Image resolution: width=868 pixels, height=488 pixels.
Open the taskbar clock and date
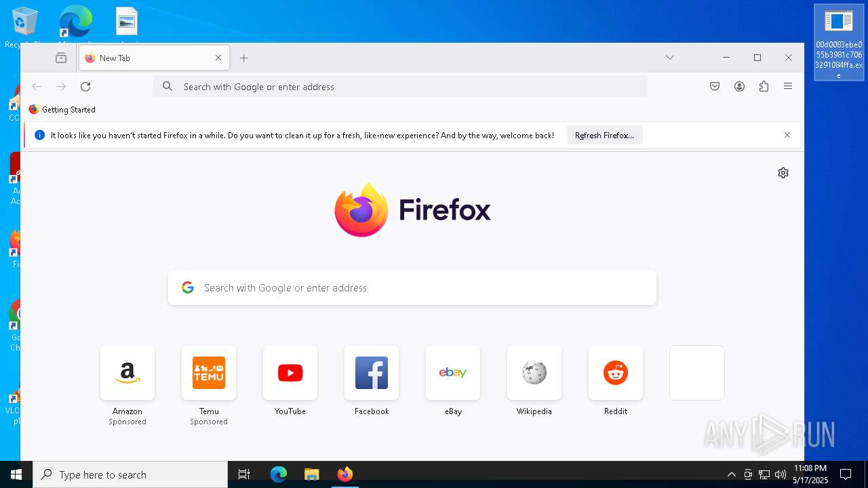pos(810,474)
